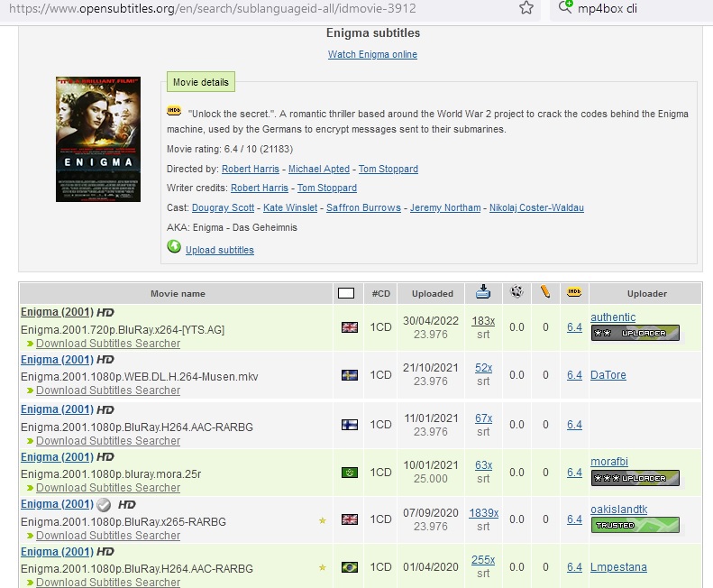
Task: Open uploader authentic's profile
Action: pyautogui.click(x=613, y=317)
